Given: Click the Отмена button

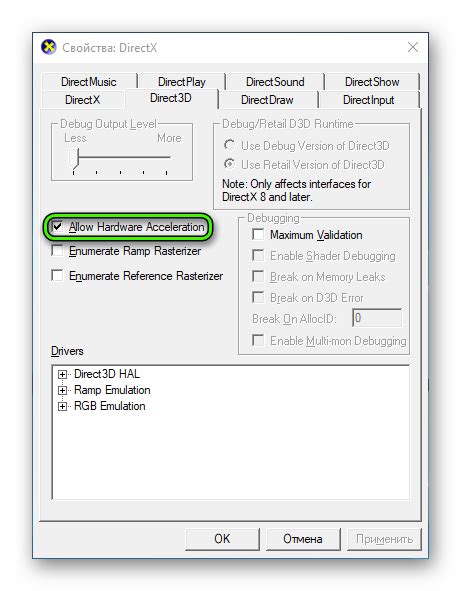Looking at the screenshot, I should (x=303, y=539).
